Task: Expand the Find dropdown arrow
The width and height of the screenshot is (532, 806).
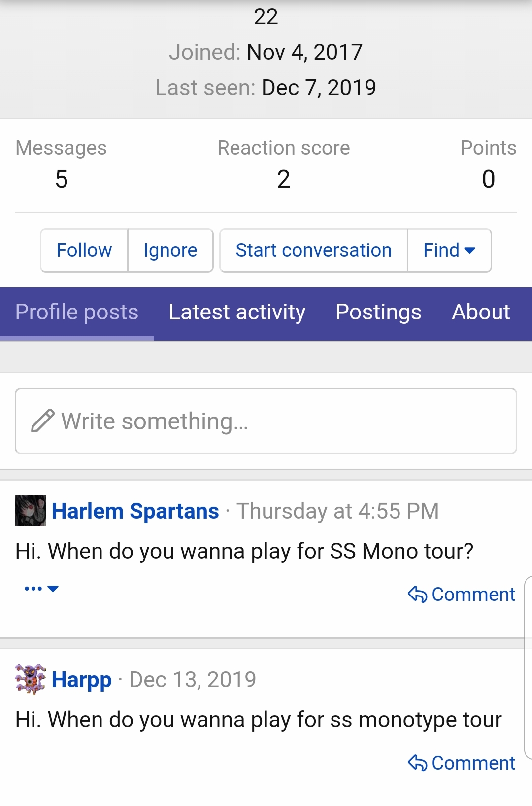Action: point(470,250)
